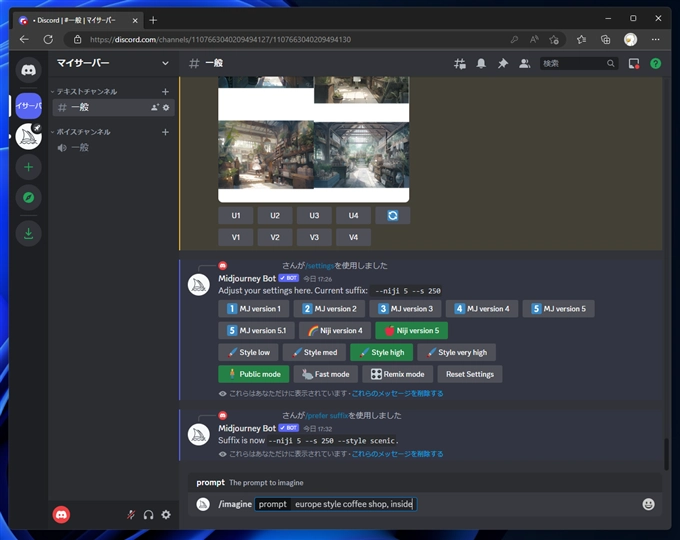
Task: Open Explore Discoverable Servers compass icon
Action: 29,198
